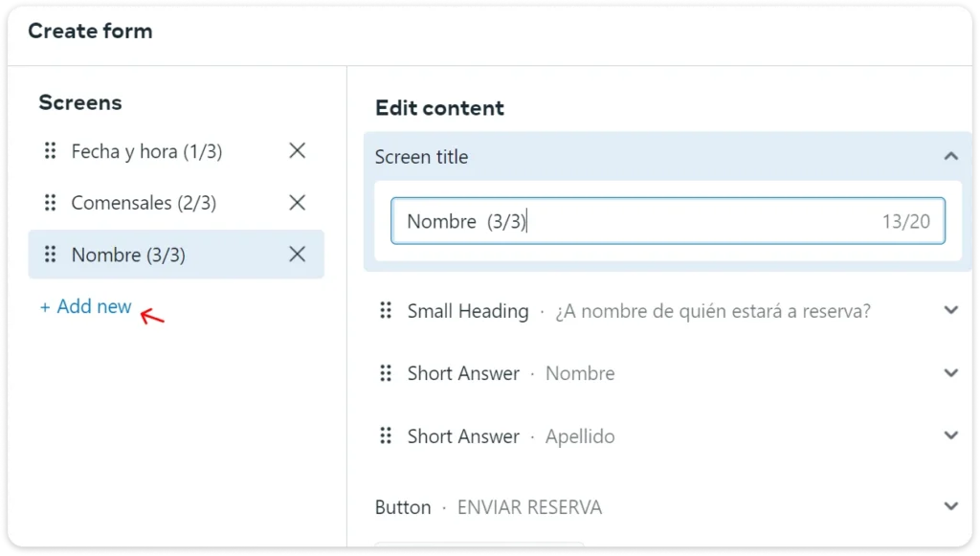This screenshot has width=980, height=556.
Task: Click drag handle for Short Answer Nombre
Action: pyautogui.click(x=386, y=373)
